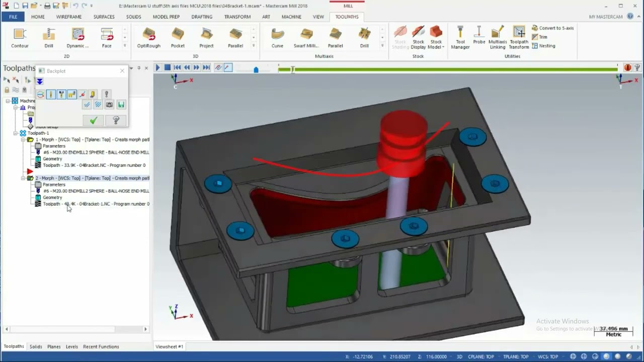Select the Multiaxis Drill toolpath
Image resolution: width=644 pixels, height=362 pixels.
click(x=364, y=38)
